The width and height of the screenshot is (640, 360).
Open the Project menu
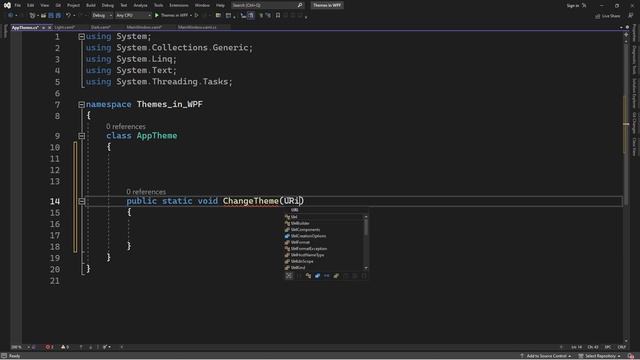pos(73,5)
